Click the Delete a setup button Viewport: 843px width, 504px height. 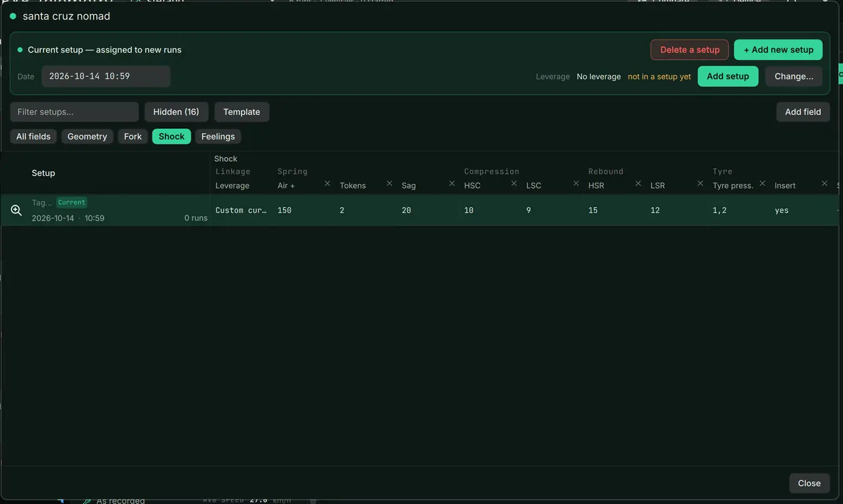pyautogui.click(x=690, y=50)
